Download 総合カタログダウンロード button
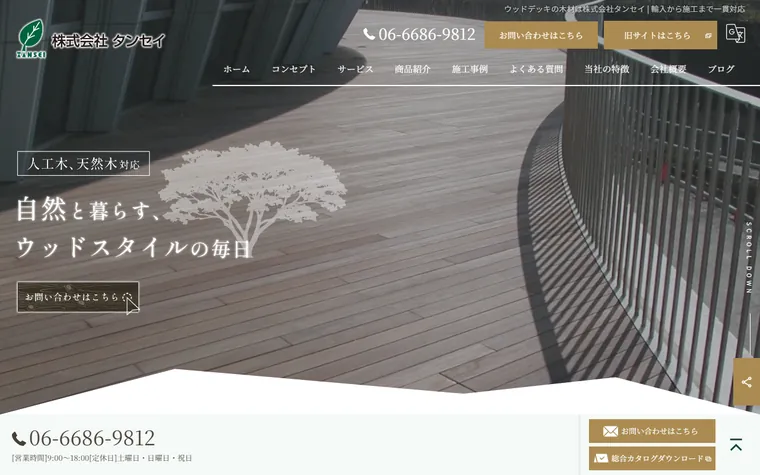The image size is (760, 475). tap(652, 458)
